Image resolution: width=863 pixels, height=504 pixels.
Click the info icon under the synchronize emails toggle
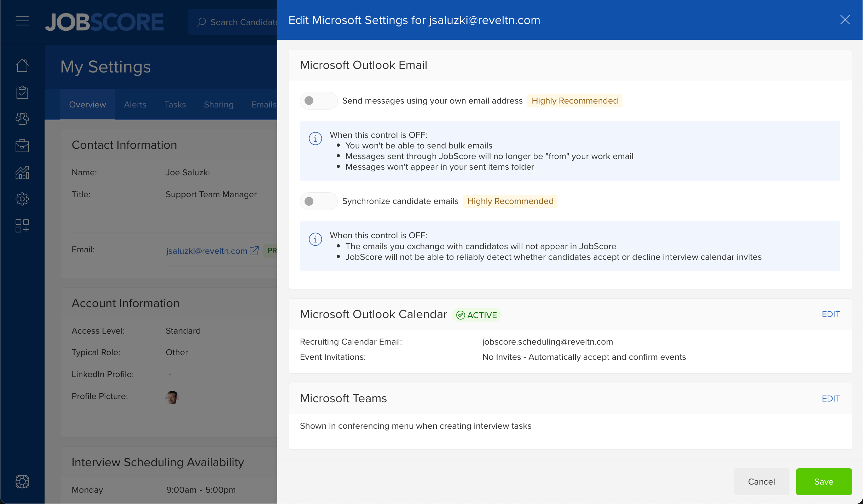click(x=315, y=239)
